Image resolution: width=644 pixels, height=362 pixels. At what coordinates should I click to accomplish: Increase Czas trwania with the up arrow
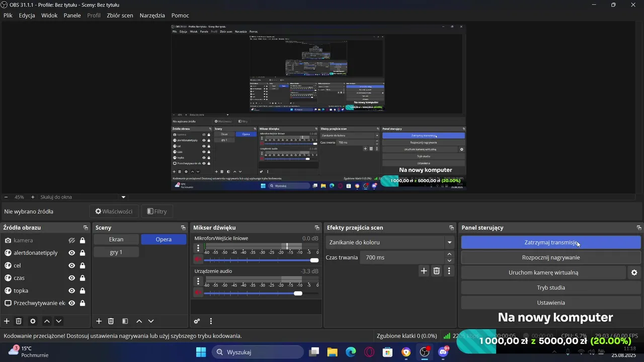pos(449,254)
